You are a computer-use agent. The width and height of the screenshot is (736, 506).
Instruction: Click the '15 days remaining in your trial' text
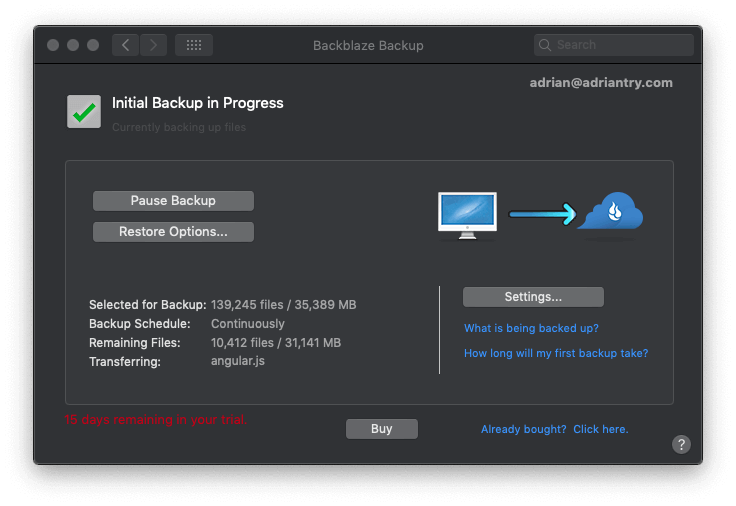156,420
